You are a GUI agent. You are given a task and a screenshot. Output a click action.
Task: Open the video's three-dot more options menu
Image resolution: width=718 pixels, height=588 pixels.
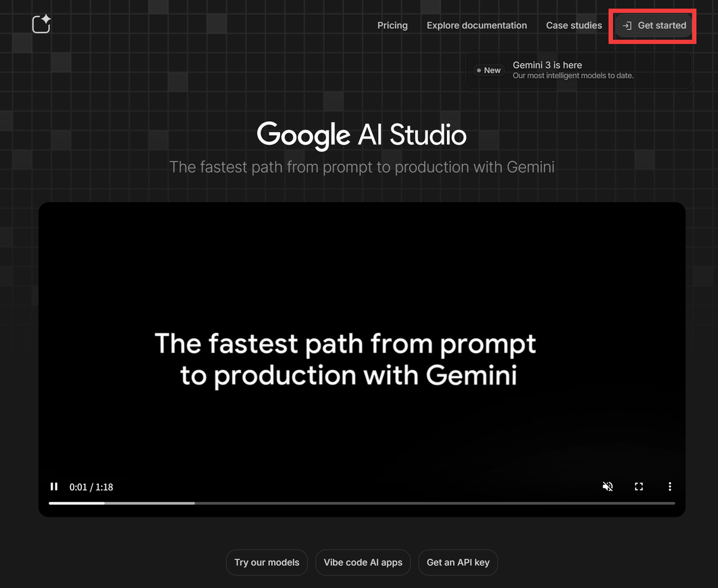tap(670, 486)
